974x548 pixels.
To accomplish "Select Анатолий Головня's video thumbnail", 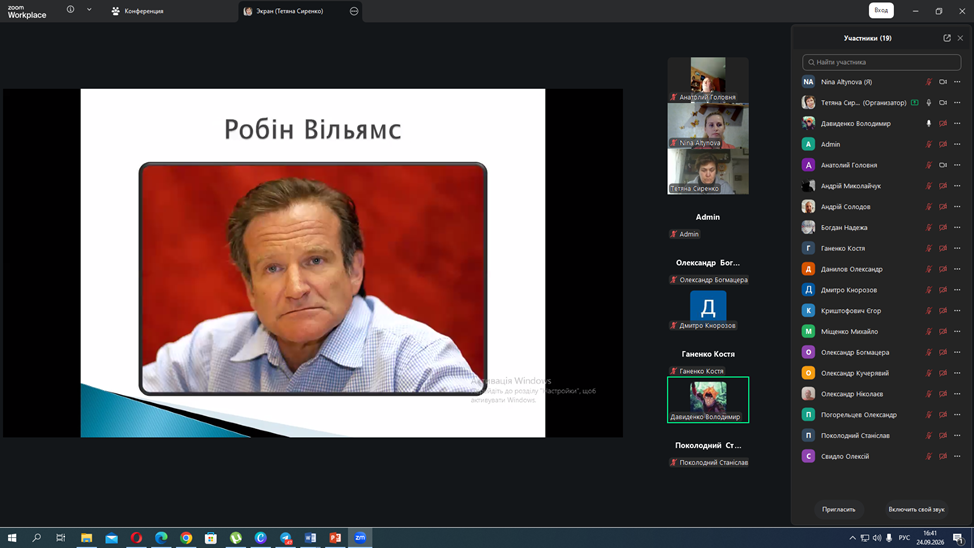I will click(x=708, y=80).
